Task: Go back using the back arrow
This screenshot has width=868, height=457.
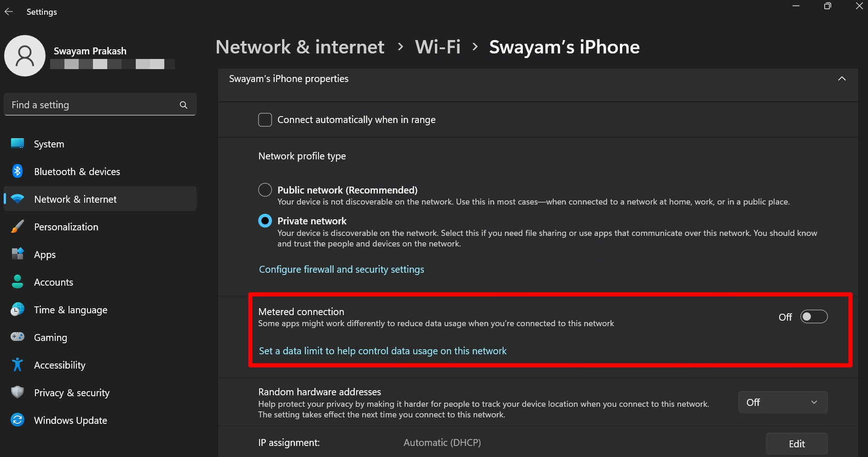Action: click(9, 12)
